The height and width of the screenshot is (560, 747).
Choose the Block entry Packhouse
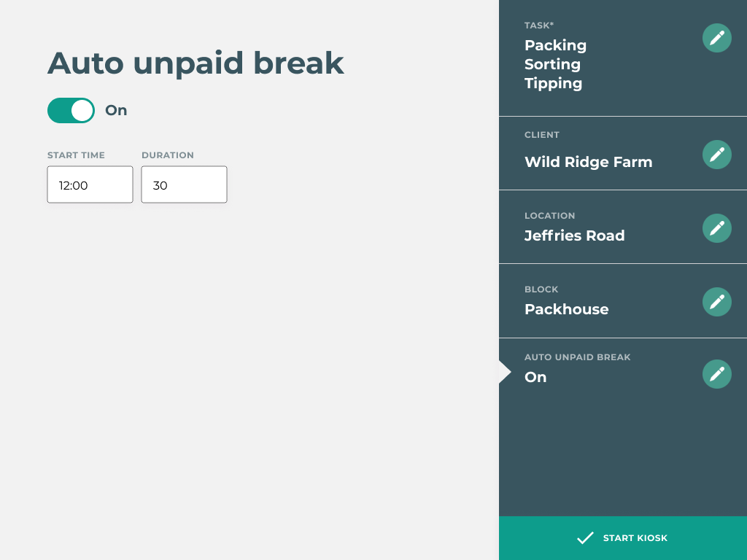tap(566, 309)
